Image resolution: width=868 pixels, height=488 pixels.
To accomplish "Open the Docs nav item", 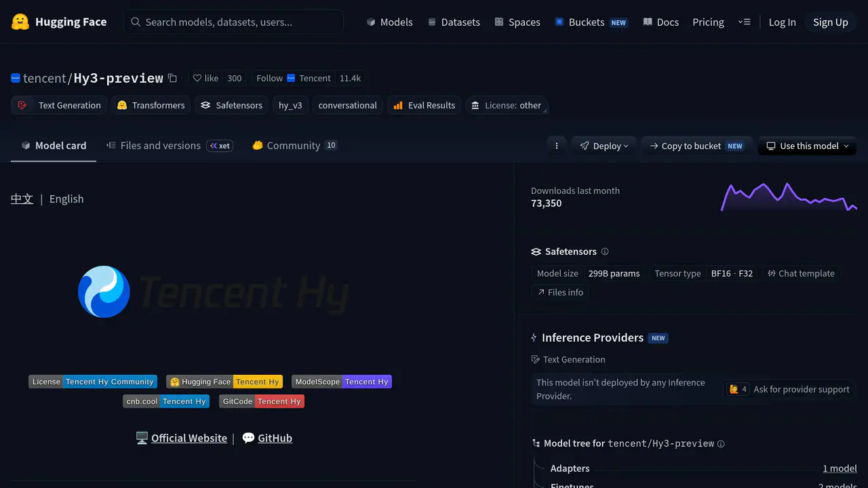I will click(660, 22).
